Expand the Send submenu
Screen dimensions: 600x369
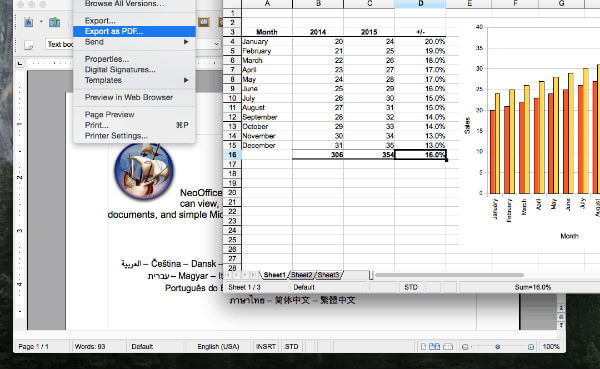coord(186,42)
